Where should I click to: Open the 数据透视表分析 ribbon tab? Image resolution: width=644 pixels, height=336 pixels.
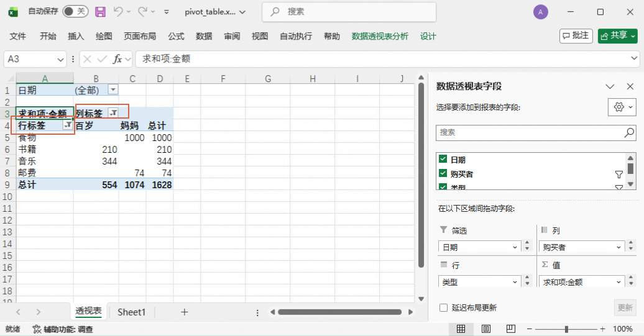[380, 37]
